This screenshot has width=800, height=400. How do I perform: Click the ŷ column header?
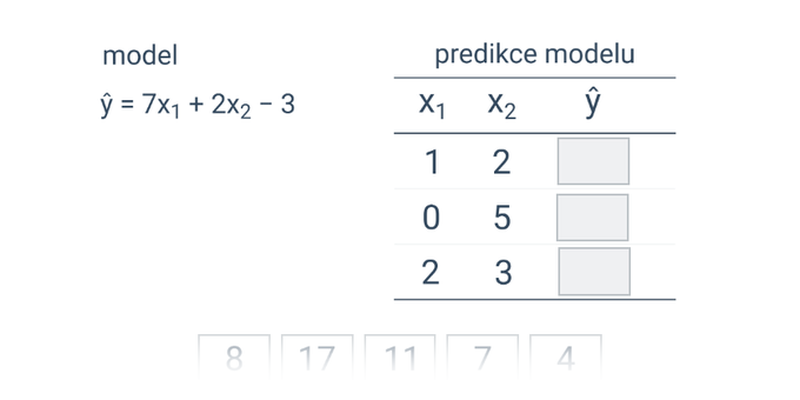coord(593,104)
